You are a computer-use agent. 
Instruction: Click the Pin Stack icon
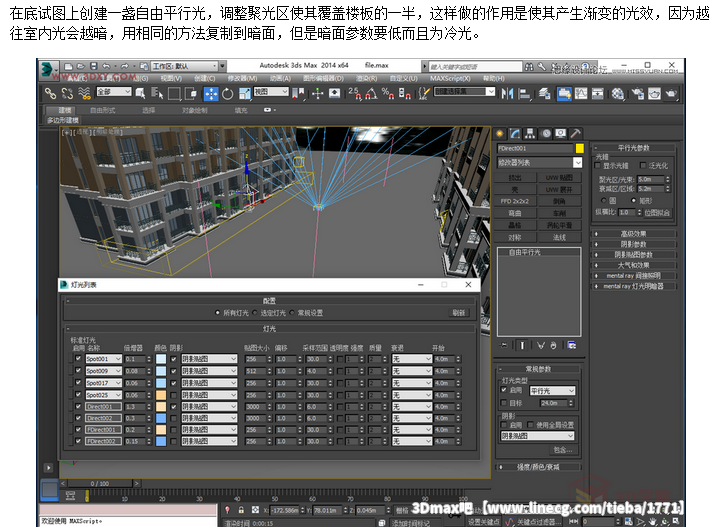pos(503,345)
